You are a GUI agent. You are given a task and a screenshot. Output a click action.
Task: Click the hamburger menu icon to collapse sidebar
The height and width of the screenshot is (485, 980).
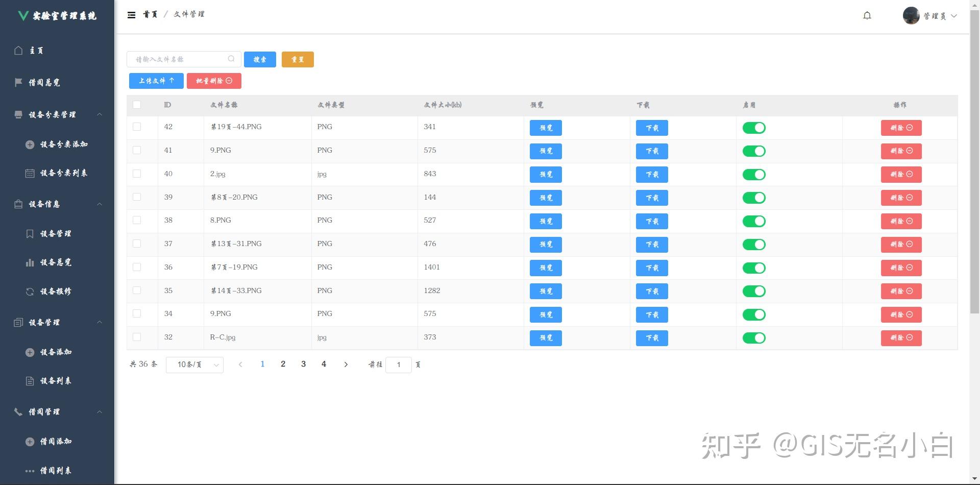pyautogui.click(x=132, y=14)
